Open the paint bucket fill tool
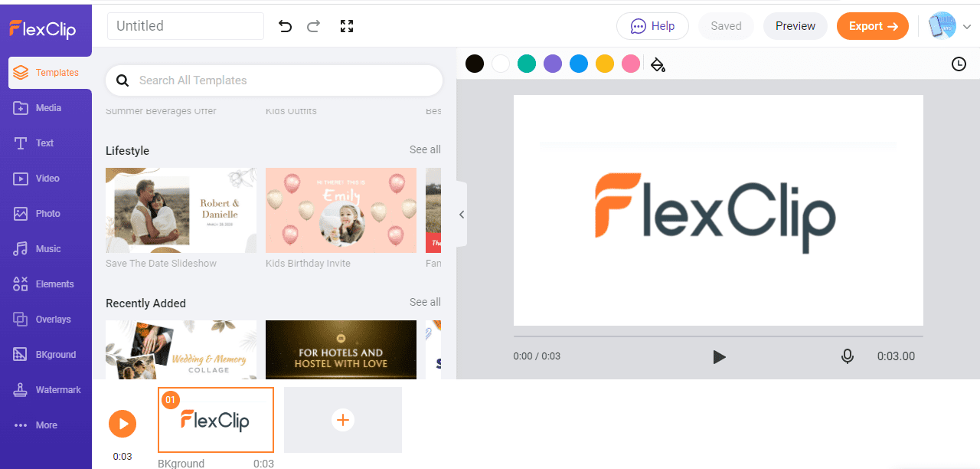The width and height of the screenshot is (980, 469). (658, 64)
